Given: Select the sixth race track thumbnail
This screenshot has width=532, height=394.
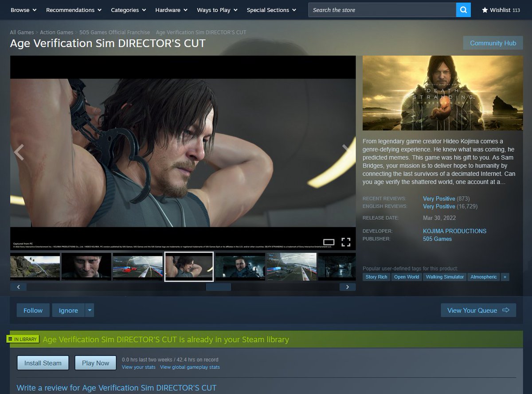Looking at the screenshot, I should [291, 267].
